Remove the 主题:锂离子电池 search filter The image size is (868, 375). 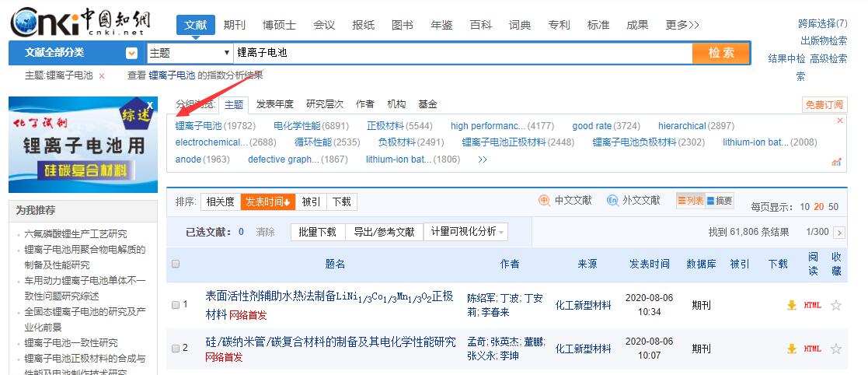pyautogui.click(x=102, y=76)
